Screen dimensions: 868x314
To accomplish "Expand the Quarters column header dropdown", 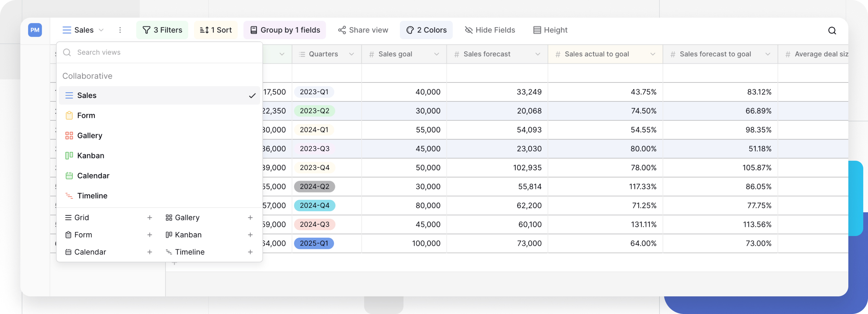I will point(352,54).
